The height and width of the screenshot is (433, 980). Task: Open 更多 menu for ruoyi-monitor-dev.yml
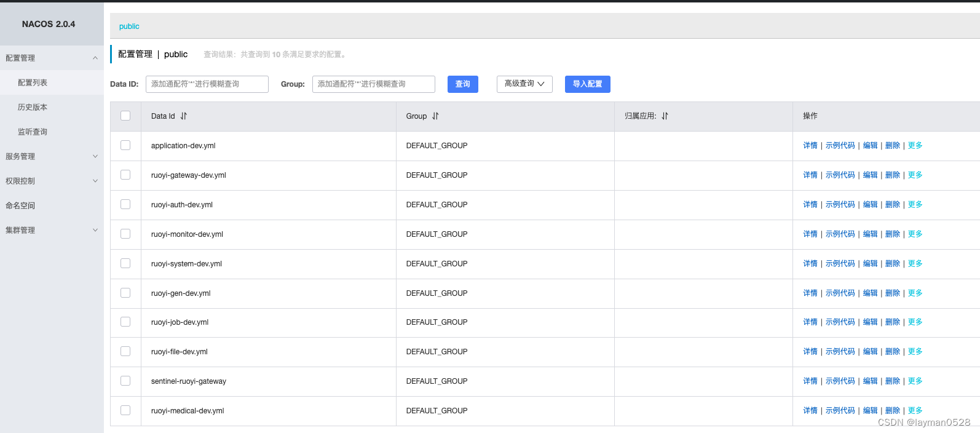coord(915,234)
